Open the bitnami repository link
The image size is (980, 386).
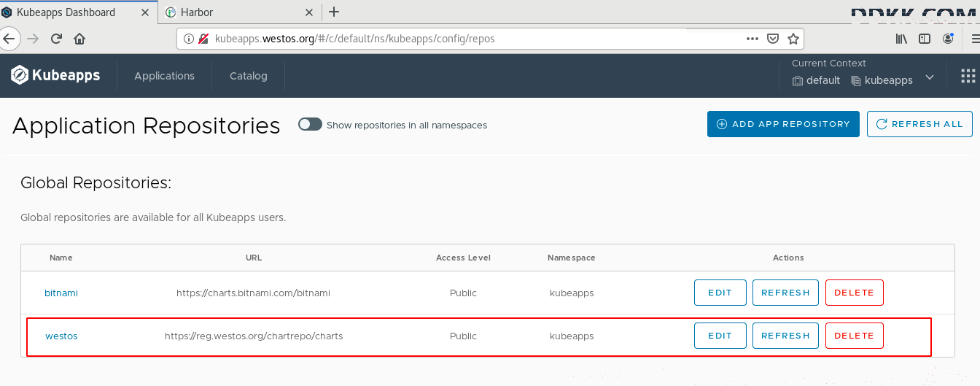click(61, 293)
